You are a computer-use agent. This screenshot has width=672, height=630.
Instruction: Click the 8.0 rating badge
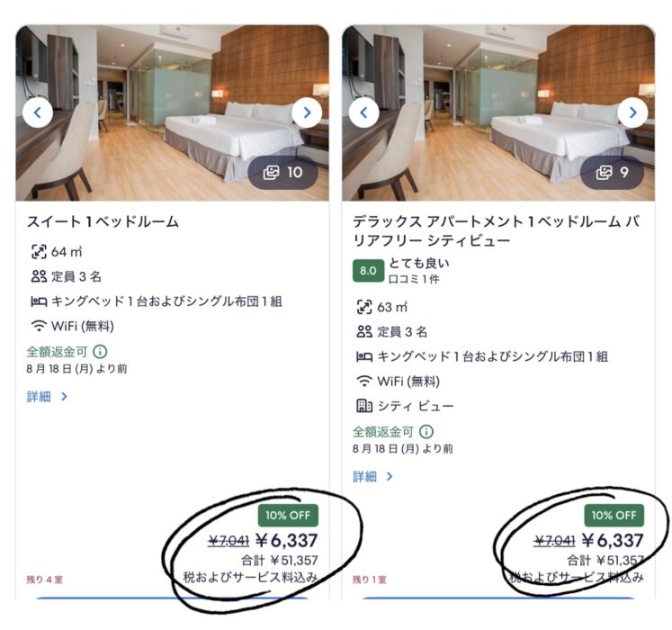coord(368,271)
